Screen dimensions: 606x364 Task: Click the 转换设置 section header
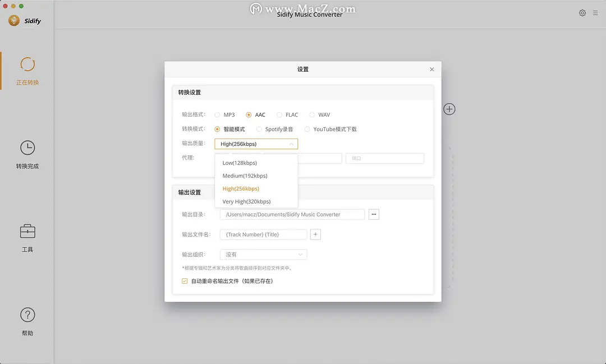pos(303,93)
